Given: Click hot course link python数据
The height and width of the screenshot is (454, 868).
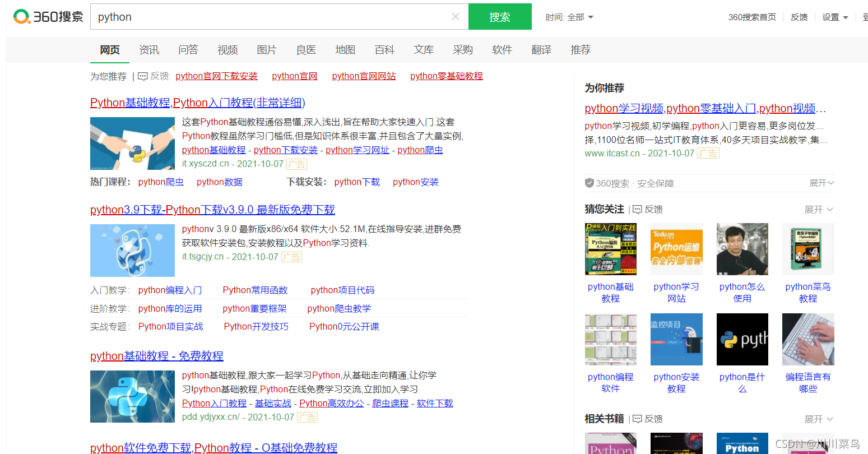Looking at the screenshot, I should [x=220, y=182].
